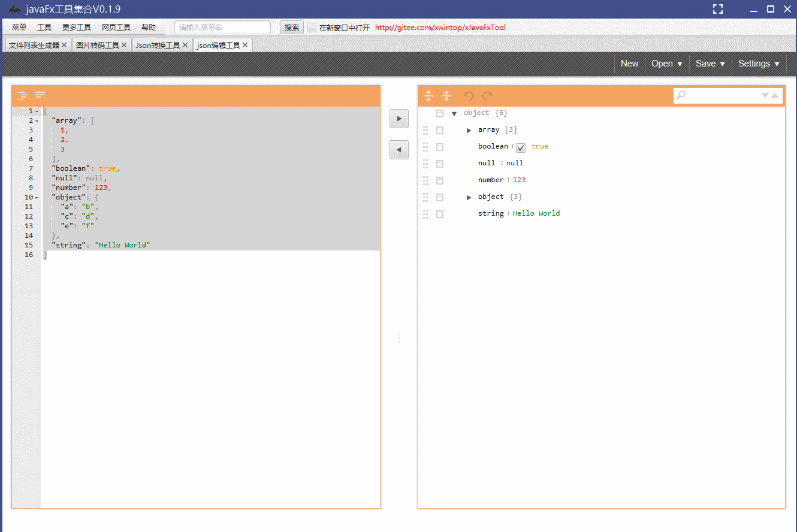Click line number 16 in code gutter

pos(29,255)
